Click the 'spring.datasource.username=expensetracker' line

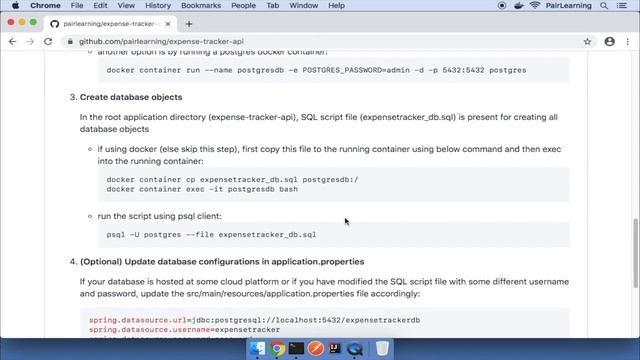point(184,329)
